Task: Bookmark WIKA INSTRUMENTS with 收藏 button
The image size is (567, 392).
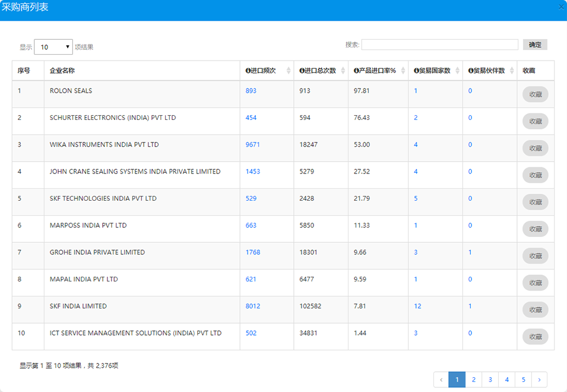Action: pos(536,148)
